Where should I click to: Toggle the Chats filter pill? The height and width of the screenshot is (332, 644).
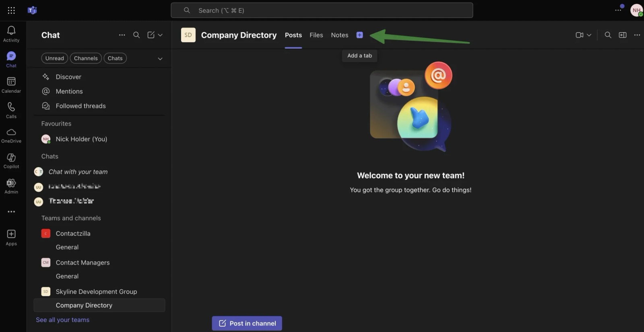pos(115,58)
